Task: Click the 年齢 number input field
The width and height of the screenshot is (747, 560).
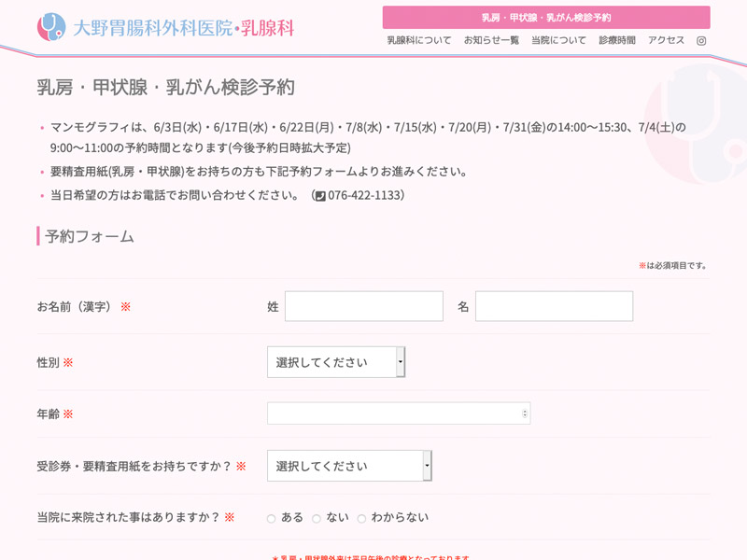Action: 392,413
